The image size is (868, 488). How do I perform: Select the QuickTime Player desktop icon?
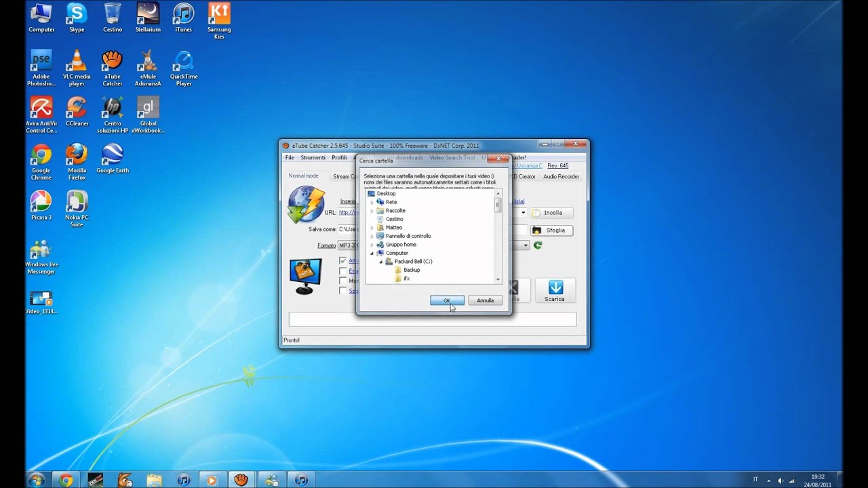183,68
